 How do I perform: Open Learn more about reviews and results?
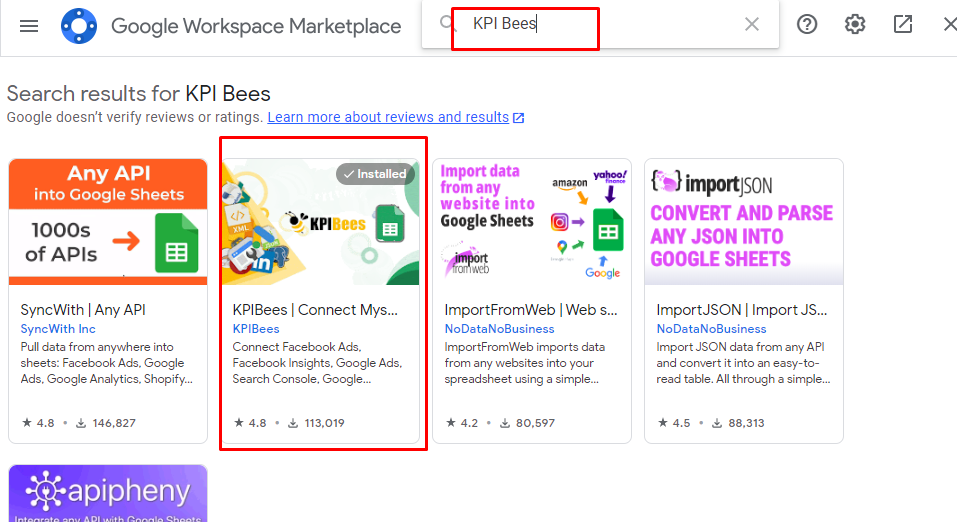(388, 117)
